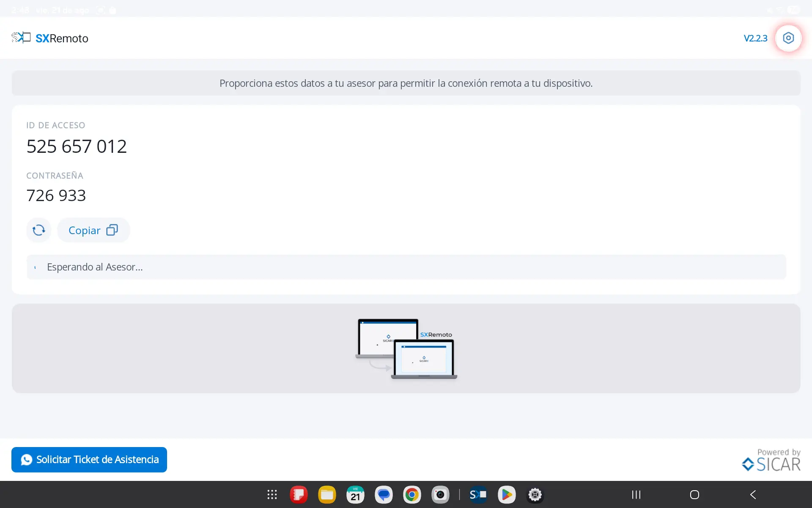Click the remote laptops illustration
The width and height of the screenshot is (812, 508).
(406, 348)
